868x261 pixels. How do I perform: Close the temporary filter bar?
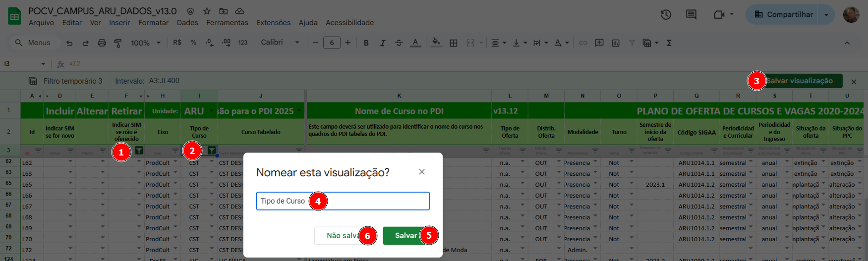(x=854, y=81)
